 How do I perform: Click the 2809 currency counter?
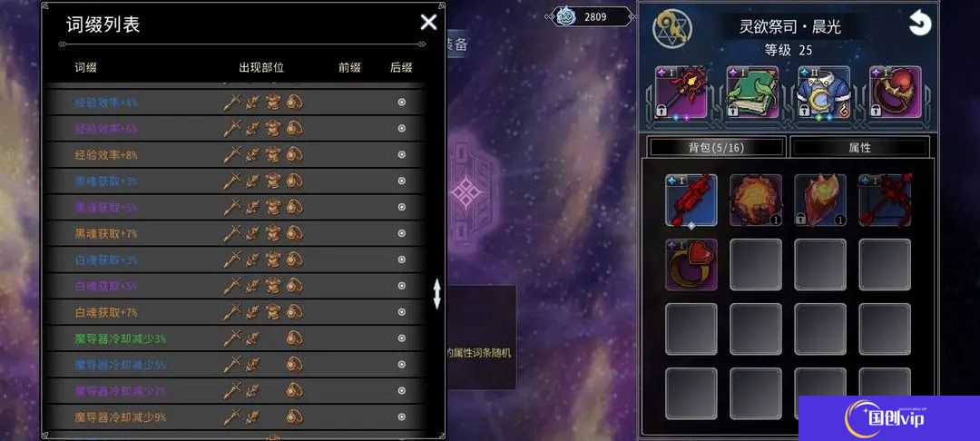592,17
